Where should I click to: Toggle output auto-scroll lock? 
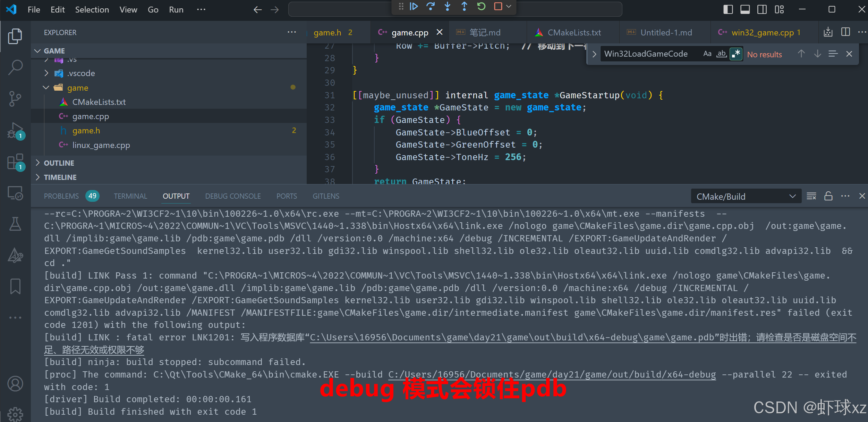(828, 196)
